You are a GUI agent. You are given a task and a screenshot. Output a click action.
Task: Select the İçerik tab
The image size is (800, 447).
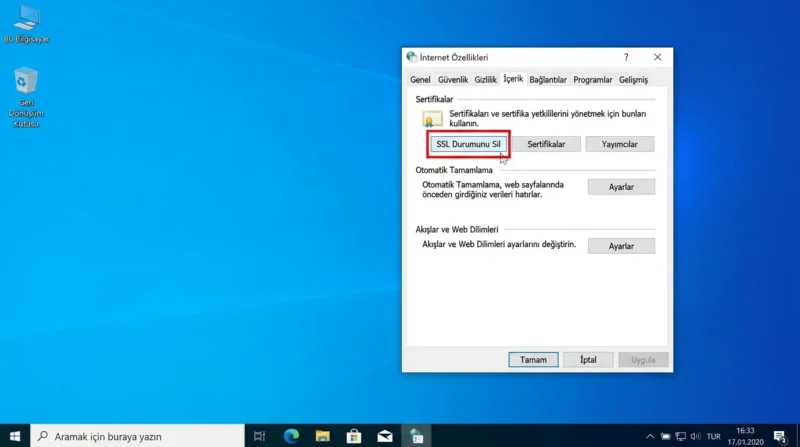coord(513,79)
